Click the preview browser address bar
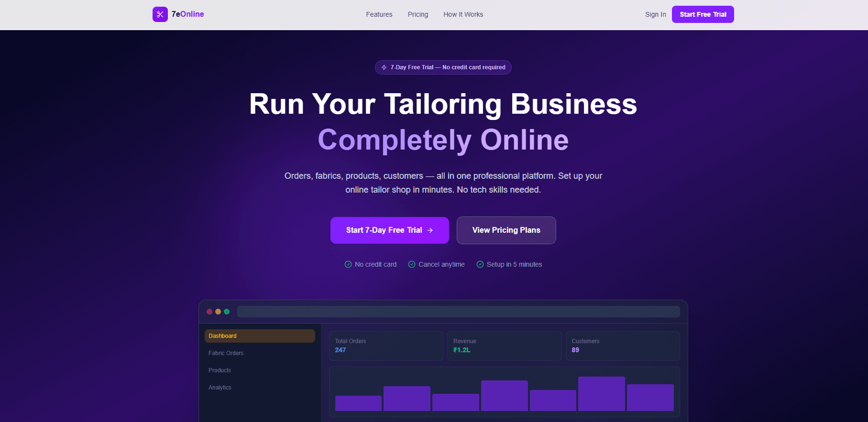This screenshot has height=422, width=868. click(459, 312)
